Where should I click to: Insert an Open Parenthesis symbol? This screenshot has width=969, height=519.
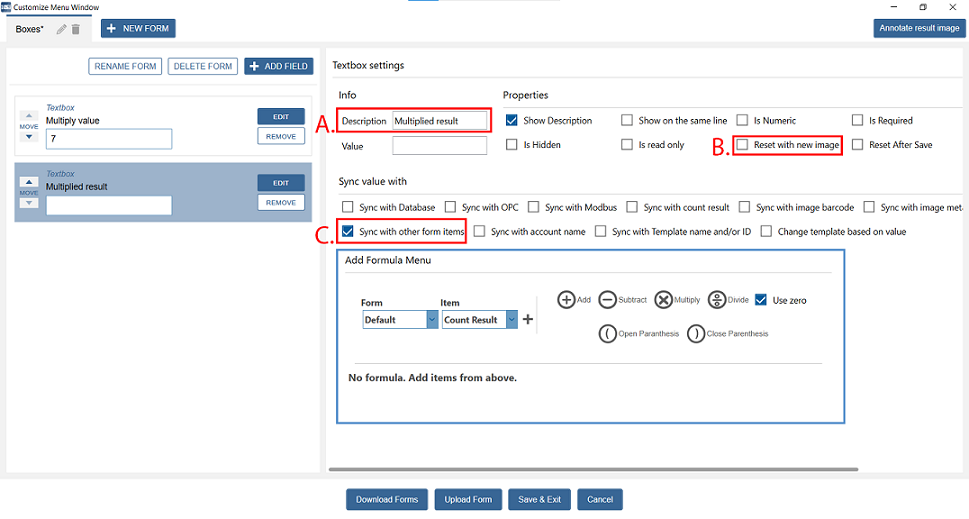click(607, 334)
